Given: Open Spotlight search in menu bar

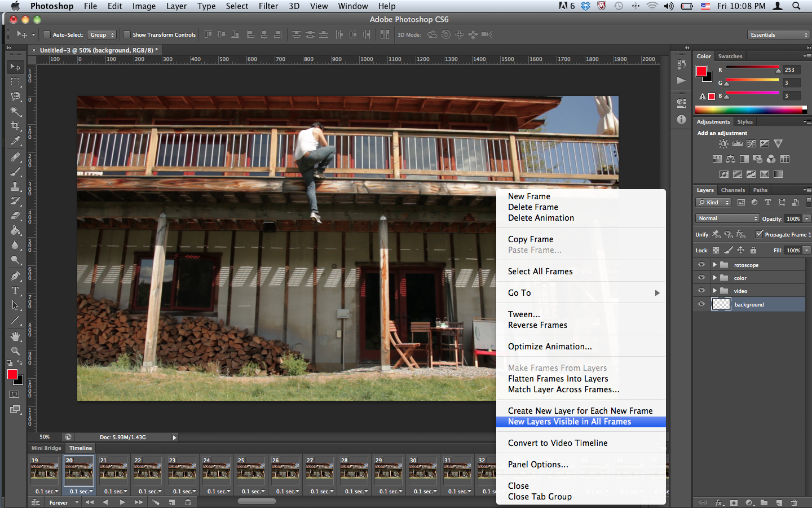Looking at the screenshot, I should tap(796, 6).
